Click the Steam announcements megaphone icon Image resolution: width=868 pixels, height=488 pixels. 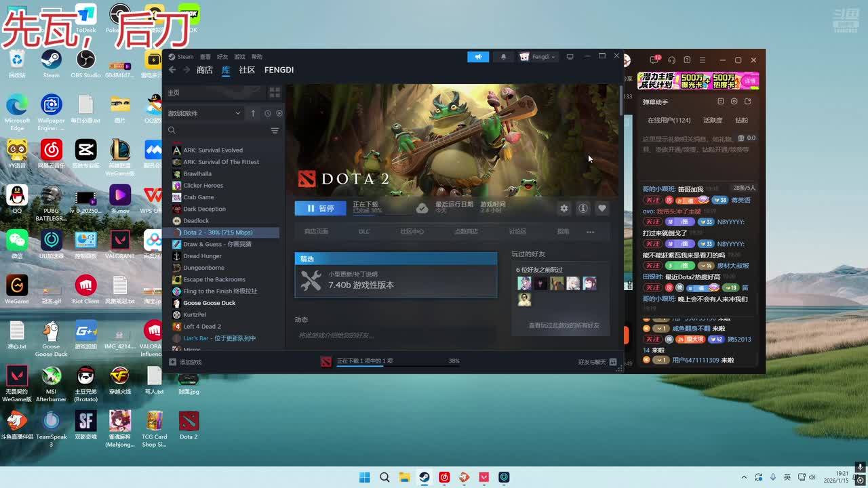point(478,57)
